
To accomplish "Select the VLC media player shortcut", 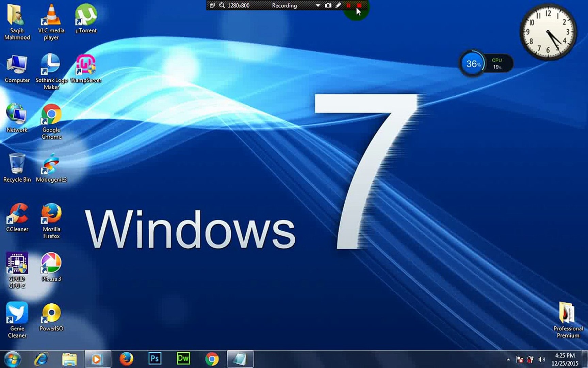I will click(51, 22).
